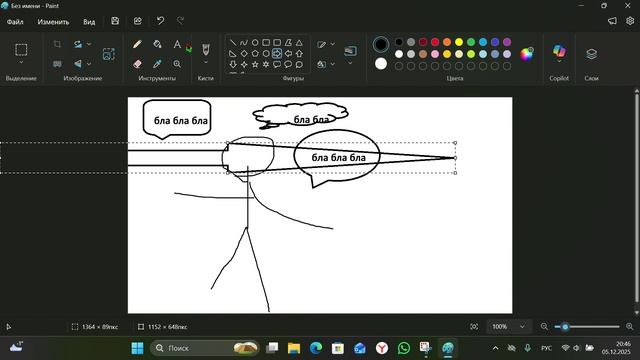The image size is (640, 360).
Task: Pick the Right triangle shape
Action: [233, 53]
